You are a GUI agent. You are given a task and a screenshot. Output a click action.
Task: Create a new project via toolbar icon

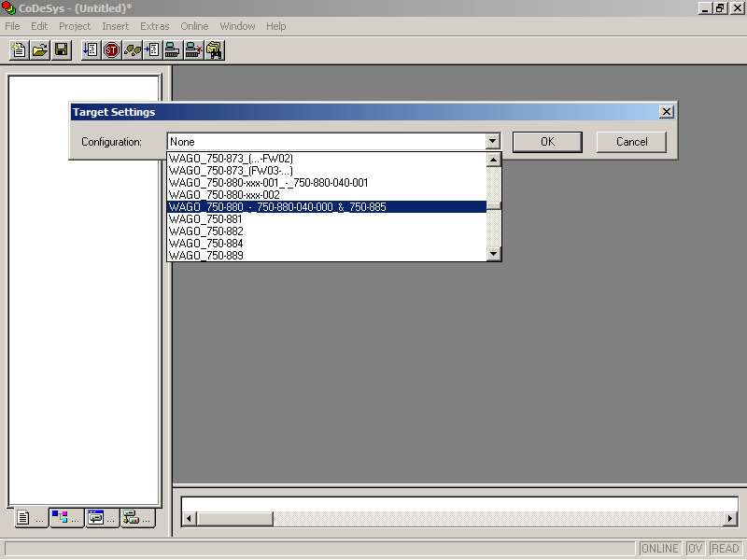pyautogui.click(x=18, y=49)
